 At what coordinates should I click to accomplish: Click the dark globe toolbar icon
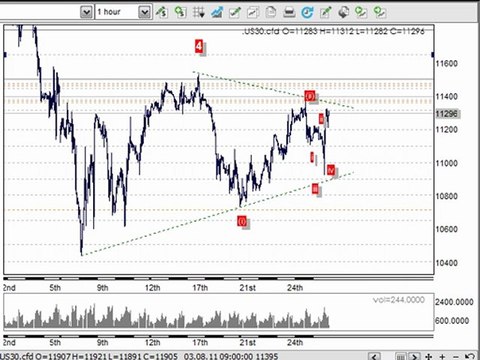click(343, 12)
